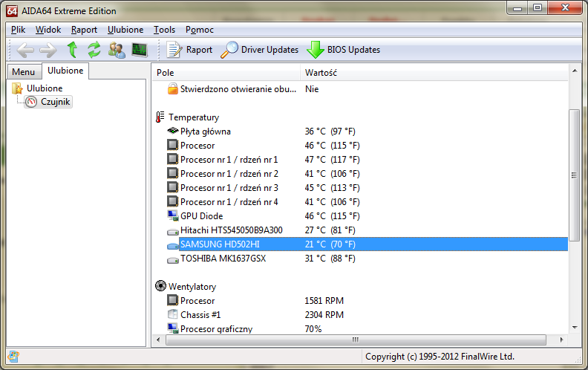Open the Pomoc menu
588x370 pixels.
click(200, 30)
